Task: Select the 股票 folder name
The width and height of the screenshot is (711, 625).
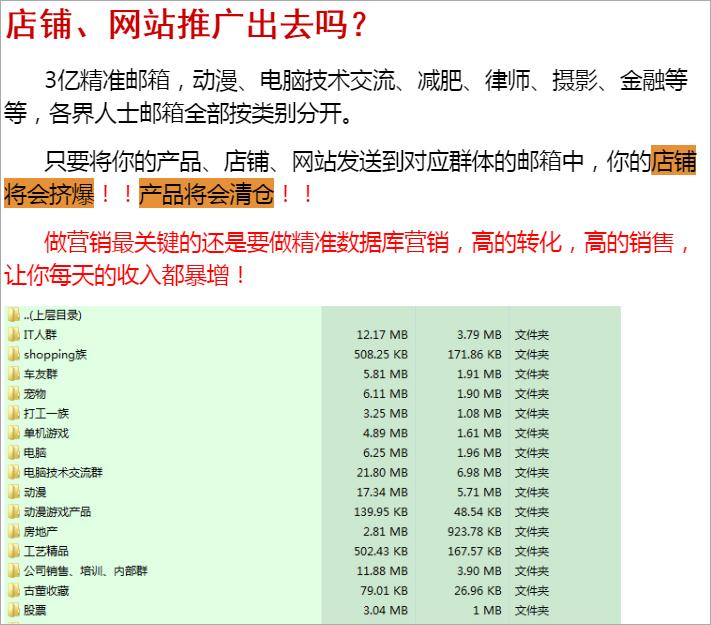Action: point(35,610)
